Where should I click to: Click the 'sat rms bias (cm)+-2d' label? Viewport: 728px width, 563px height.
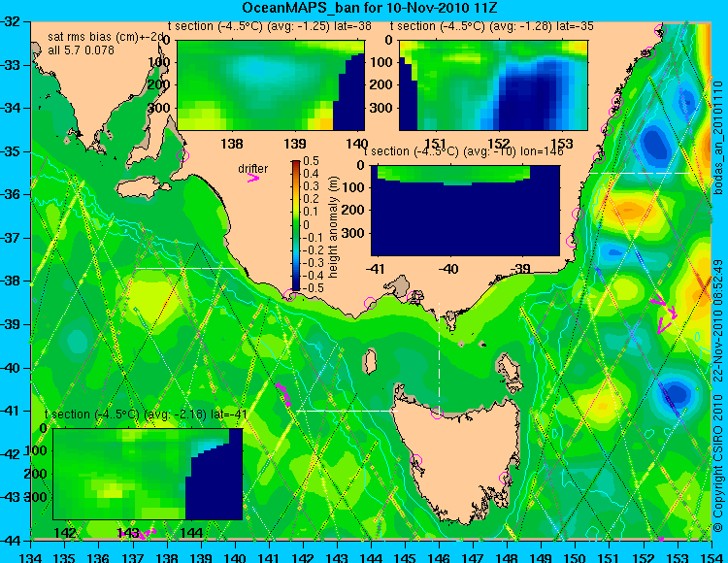(x=107, y=37)
